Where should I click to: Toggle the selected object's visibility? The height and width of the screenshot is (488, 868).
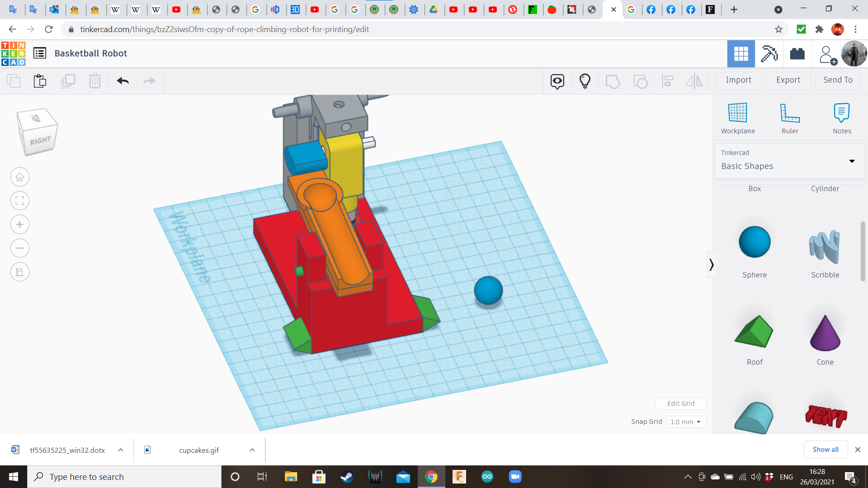click(x=557, y=81)
